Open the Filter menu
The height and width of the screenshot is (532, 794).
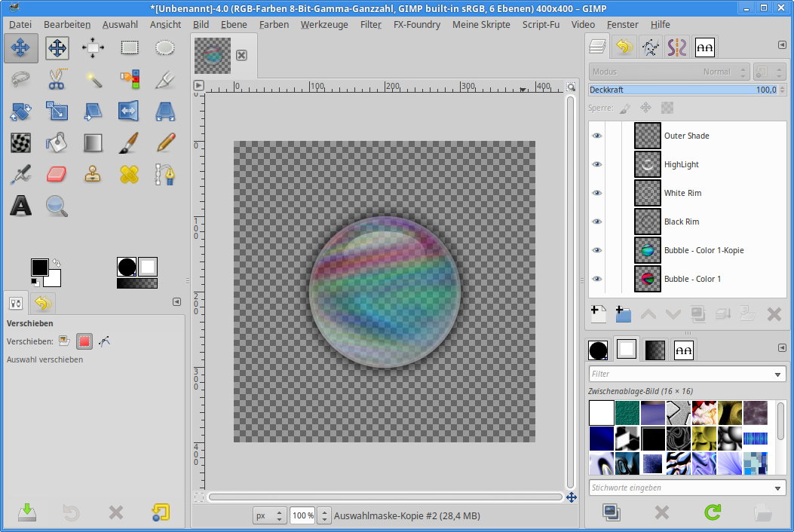pos(370,24)
